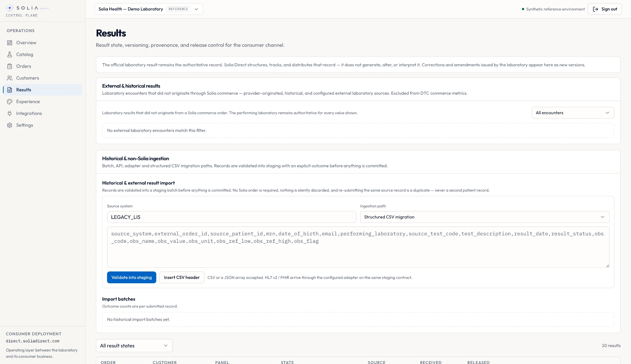This screenshot has width=631, height=364.
Task: Open the Ingestion path dropdown
Action: (x=484, y=217)
